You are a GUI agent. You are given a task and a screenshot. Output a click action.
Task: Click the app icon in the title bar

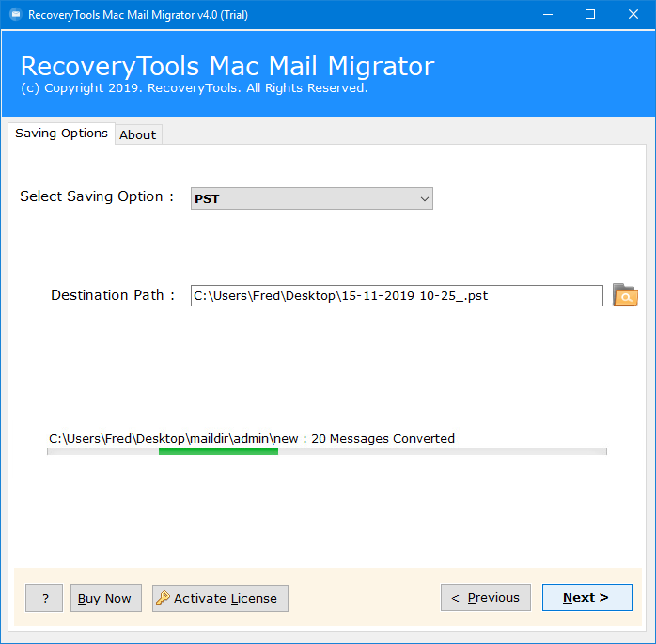pyautogui.click(x=14, y=14)
